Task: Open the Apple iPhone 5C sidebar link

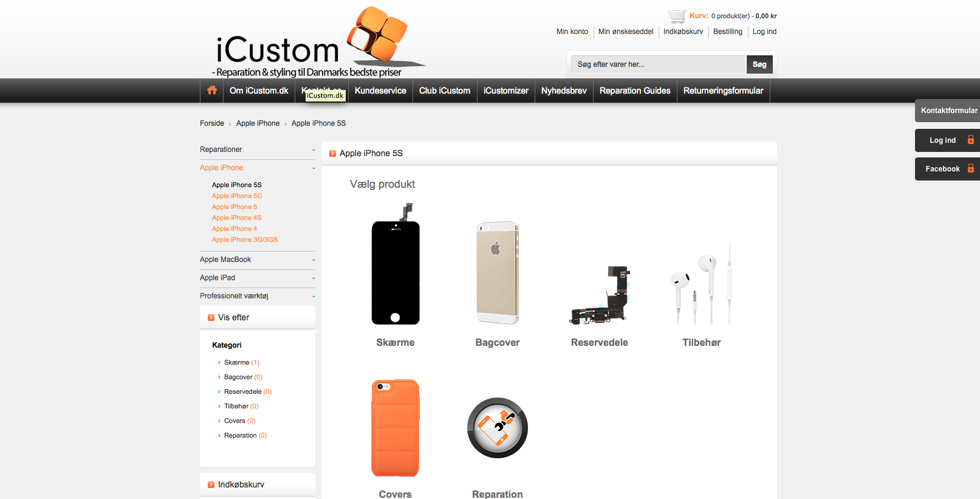Action: coord(237,196)
